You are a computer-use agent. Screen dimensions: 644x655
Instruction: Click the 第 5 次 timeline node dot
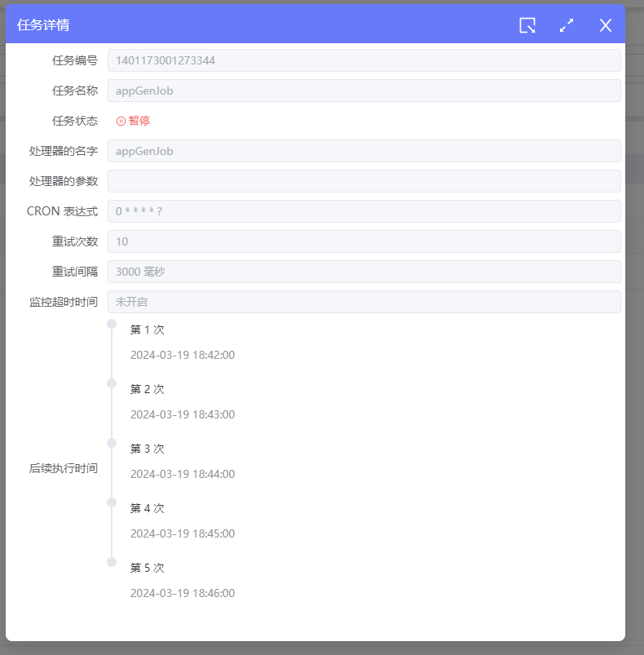coord(112,562)
